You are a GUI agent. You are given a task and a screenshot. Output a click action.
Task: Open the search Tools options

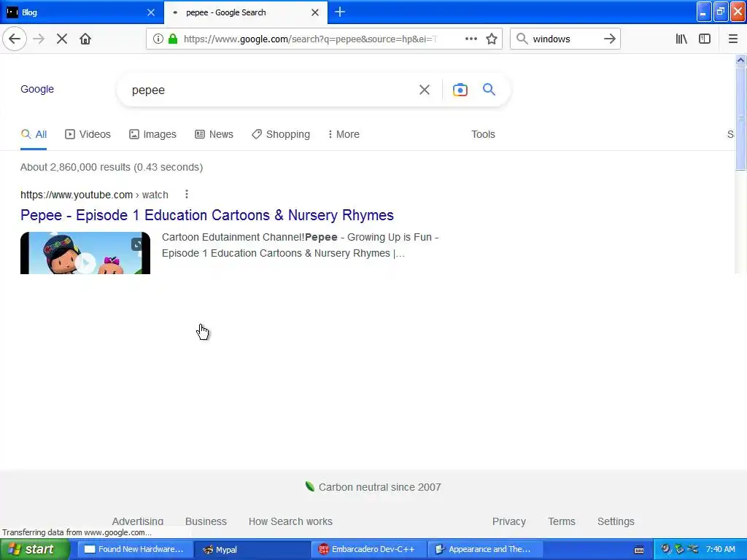[x=483, y=134]
